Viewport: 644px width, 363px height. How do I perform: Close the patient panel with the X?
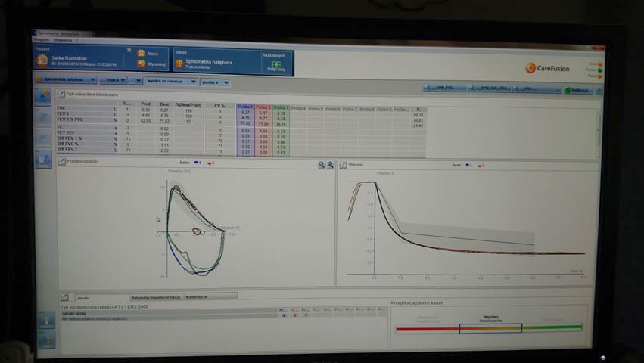pos(129,51)
